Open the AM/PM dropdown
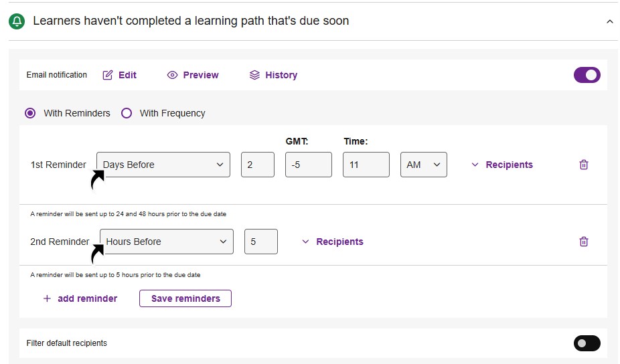620x364 pixels. 423,165
